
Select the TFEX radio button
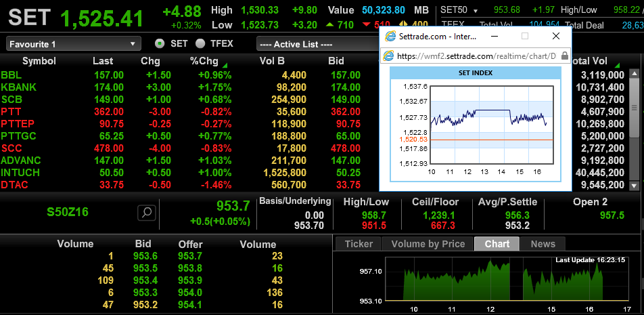pos(200,43)
